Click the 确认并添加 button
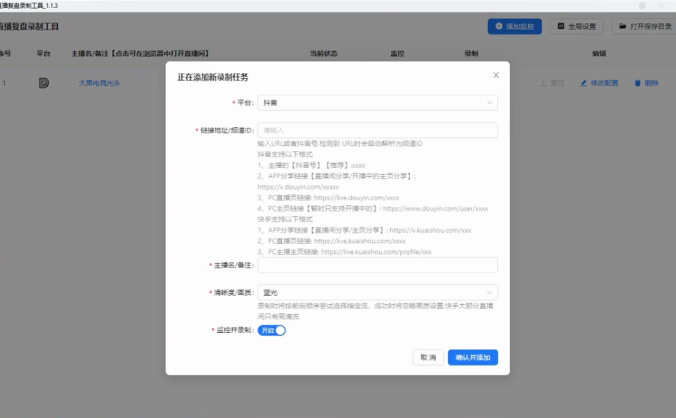 (x=473, y=357)
